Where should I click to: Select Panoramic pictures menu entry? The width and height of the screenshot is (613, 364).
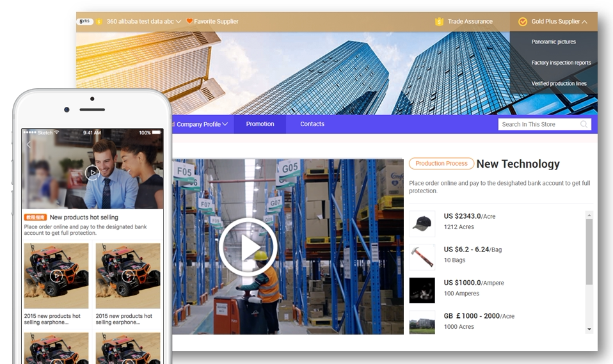coord(553,42)
